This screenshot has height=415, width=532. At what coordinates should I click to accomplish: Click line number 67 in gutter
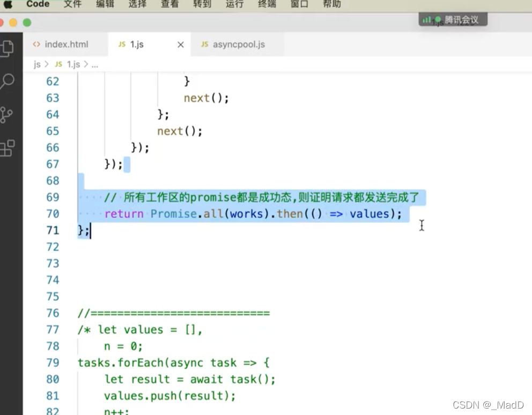point(53,164)
